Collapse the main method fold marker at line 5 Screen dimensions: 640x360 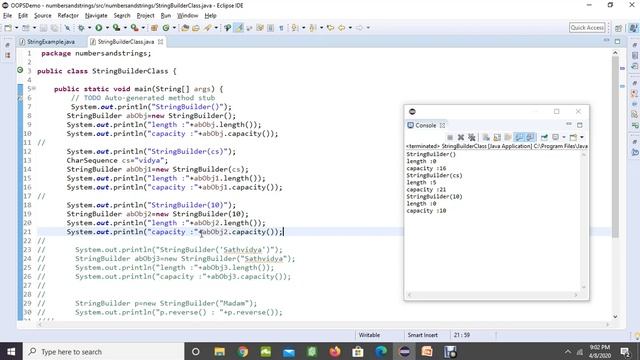coord(34,88)
